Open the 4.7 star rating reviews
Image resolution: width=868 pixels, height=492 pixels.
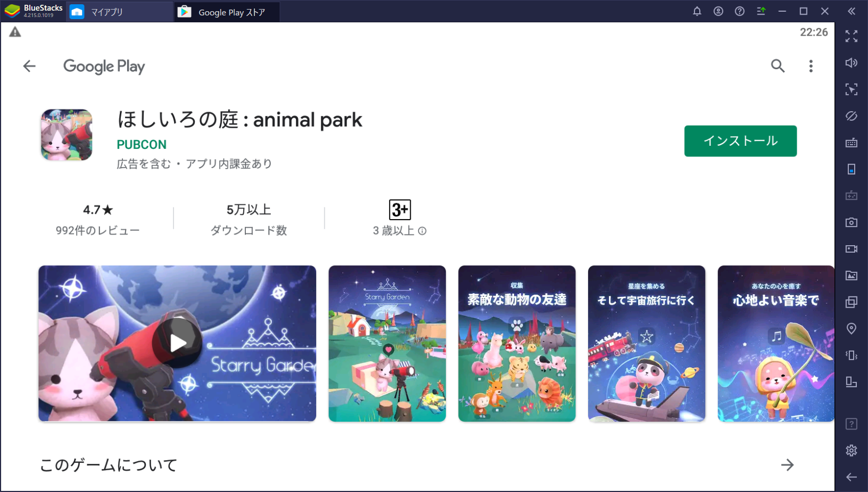98,210
